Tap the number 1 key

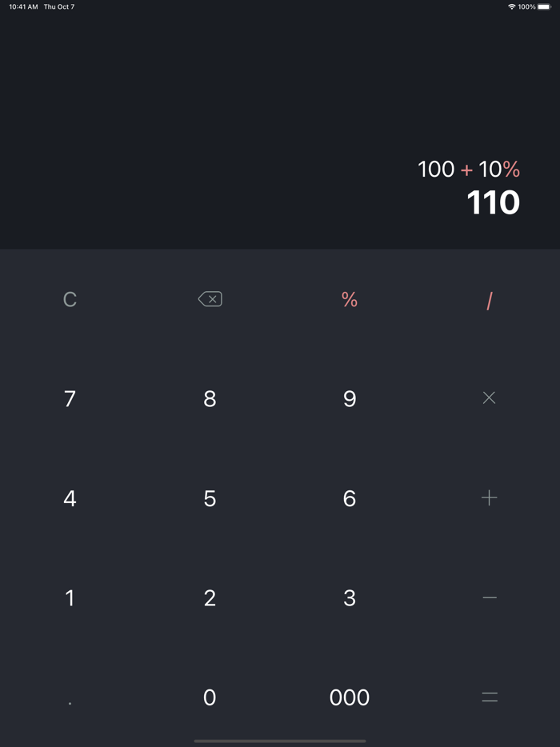[70, 597]
